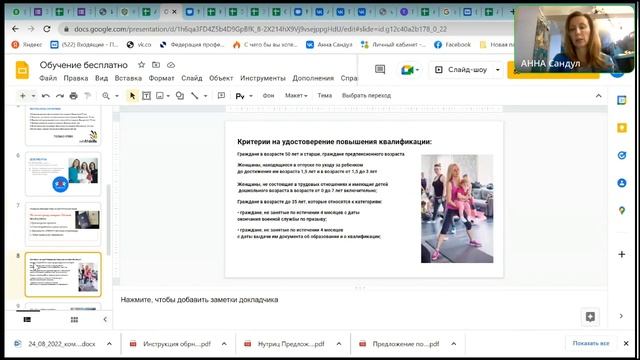Screen dimensions: 640x360
Task: Select slide 6 thumbnail
Action: click(63, 174)
